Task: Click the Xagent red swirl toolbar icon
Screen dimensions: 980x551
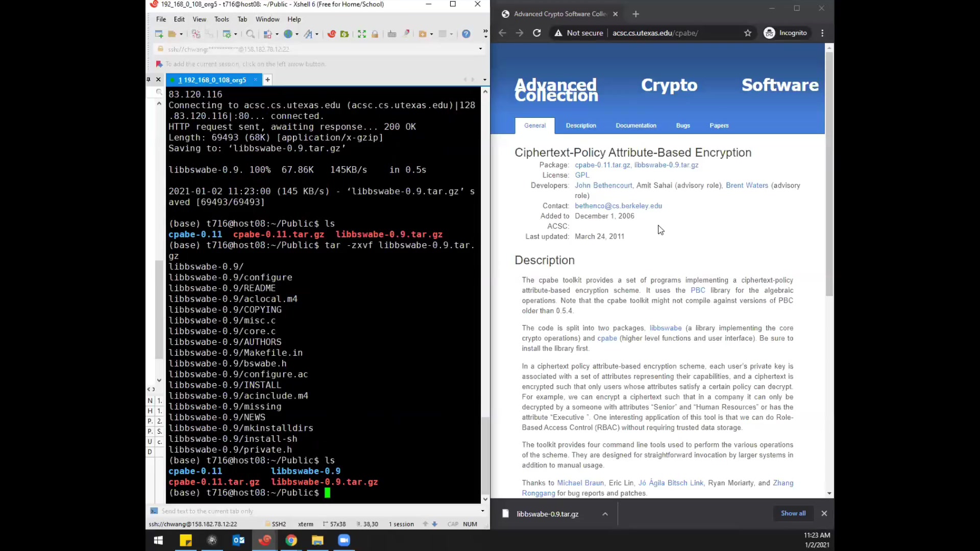Action: point(332,34)
